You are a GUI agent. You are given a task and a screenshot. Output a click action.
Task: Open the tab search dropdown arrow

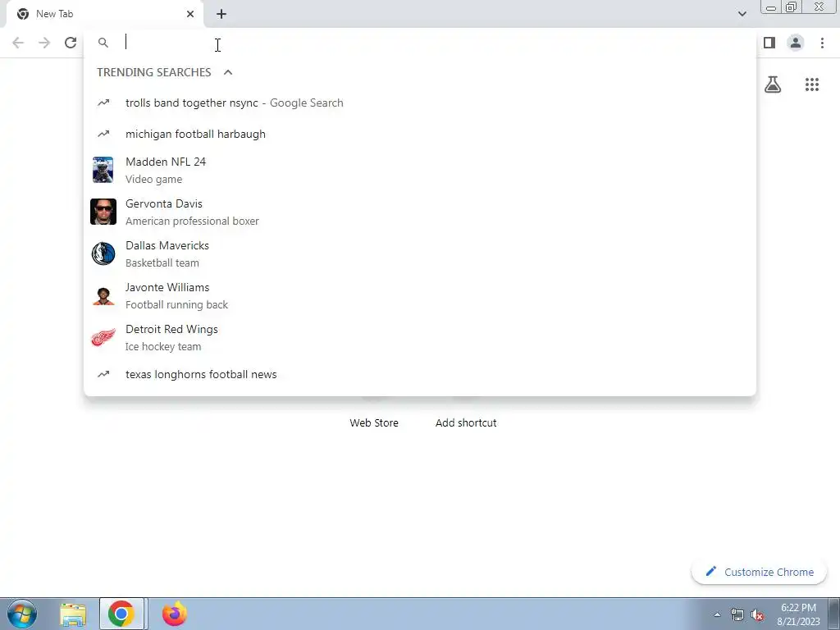click(742, 14)
